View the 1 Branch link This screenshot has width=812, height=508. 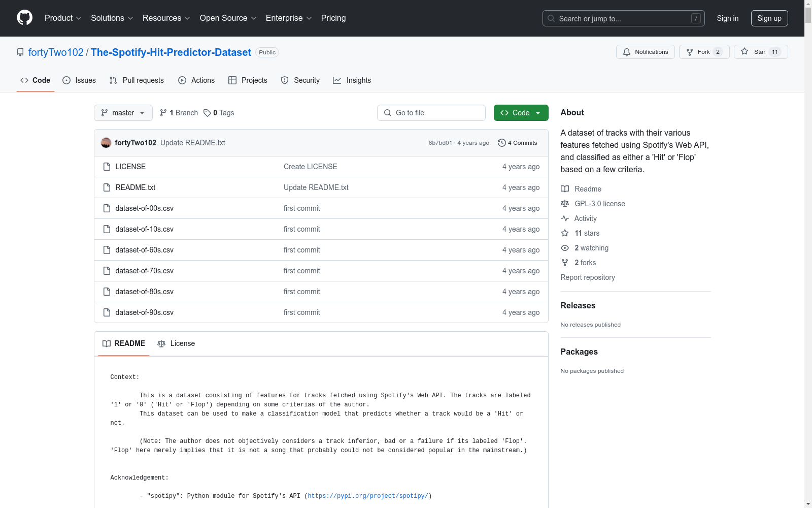click(x=179, y=113)
